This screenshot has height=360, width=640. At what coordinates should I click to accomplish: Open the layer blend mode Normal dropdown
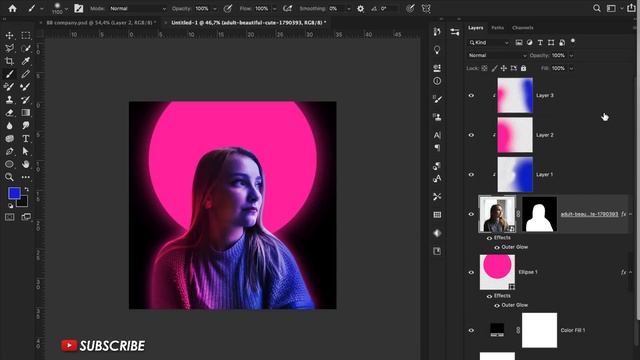coord(497,56)
